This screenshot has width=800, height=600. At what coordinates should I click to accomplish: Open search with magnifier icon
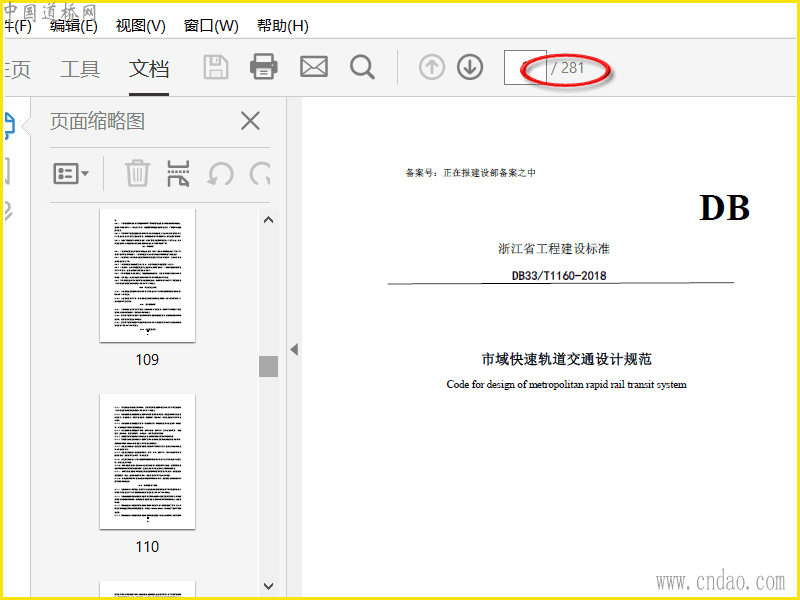tap(362, 67)
